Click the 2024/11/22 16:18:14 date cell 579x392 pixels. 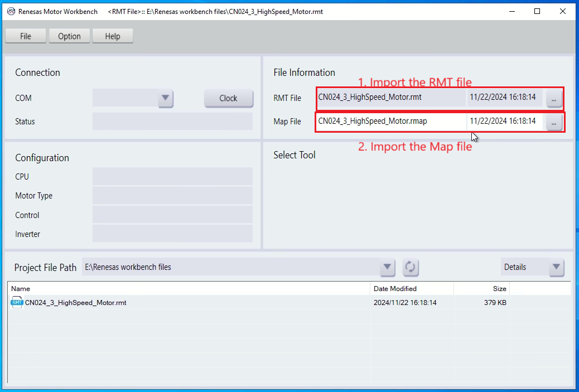pos(405,303)
